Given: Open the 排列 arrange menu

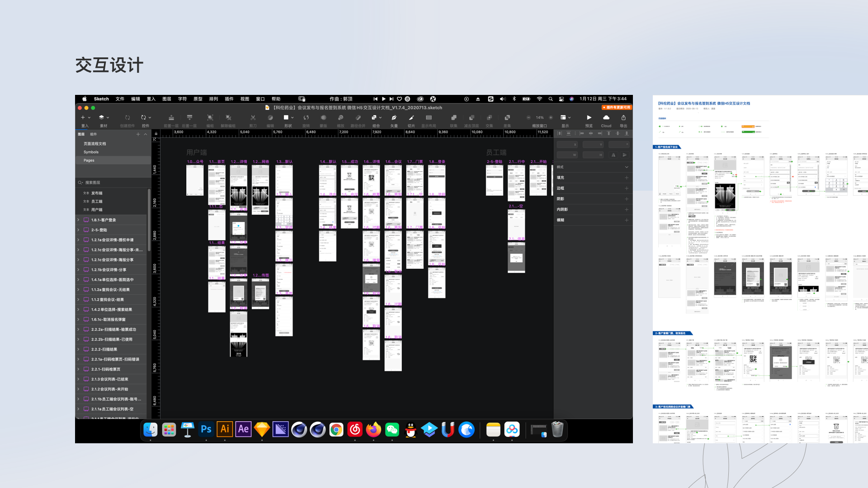Looking at the screenshot, I should click(x=213, y=99).
